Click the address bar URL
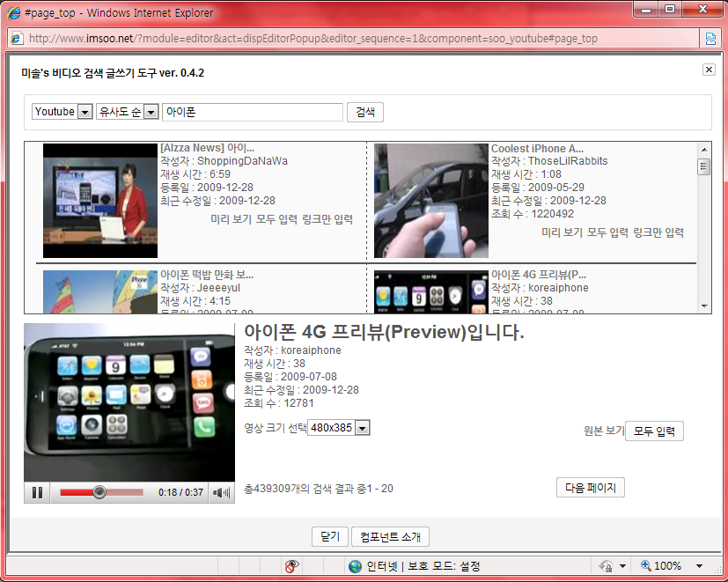 coord(313,39)
